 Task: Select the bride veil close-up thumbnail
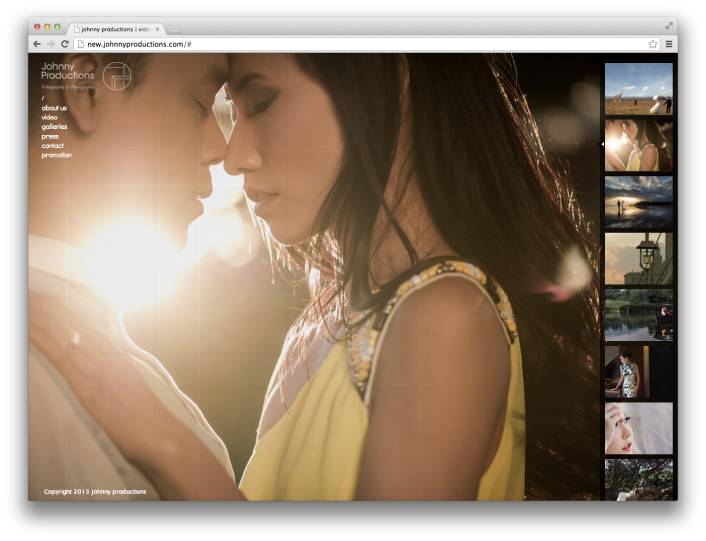[x=638, y=428]
